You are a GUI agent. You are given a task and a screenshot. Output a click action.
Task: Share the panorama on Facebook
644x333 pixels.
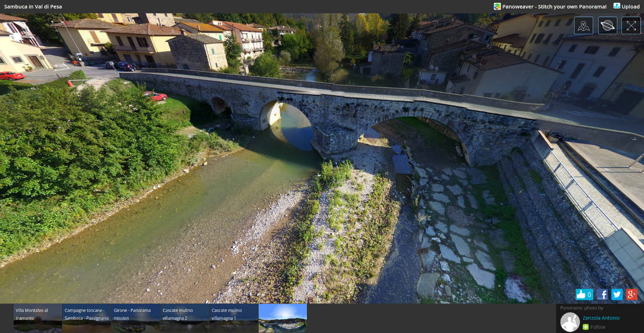[602, 295]
